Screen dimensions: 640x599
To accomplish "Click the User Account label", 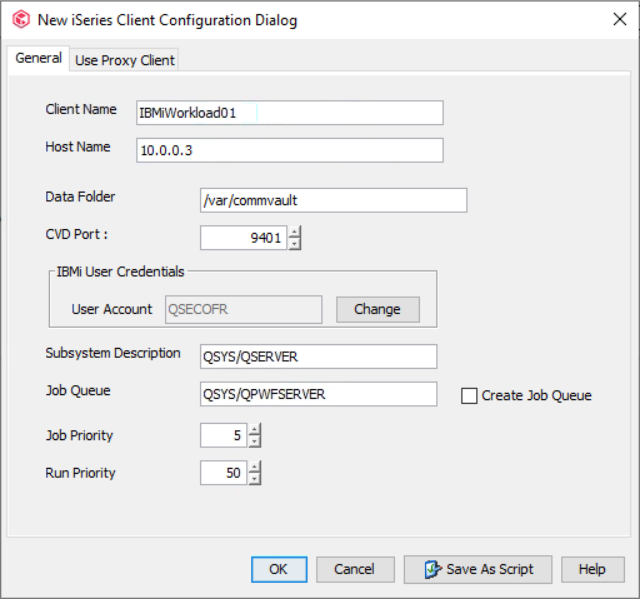I will coord(112,309).
